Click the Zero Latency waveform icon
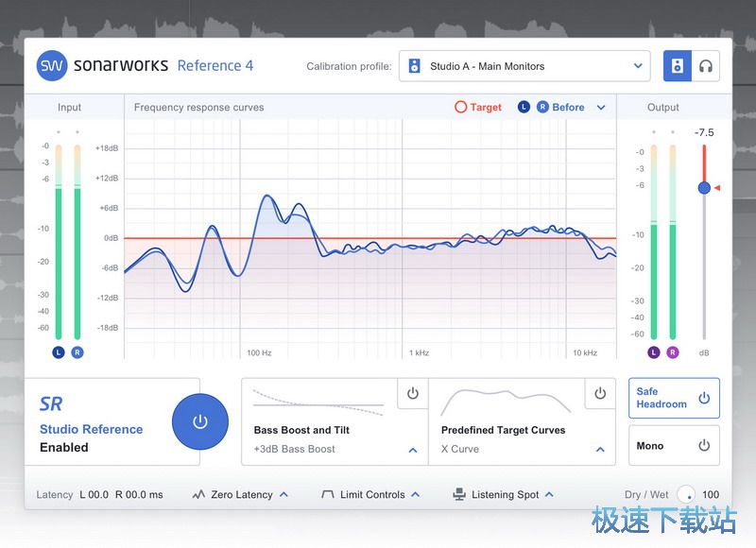 pos(198,494)
